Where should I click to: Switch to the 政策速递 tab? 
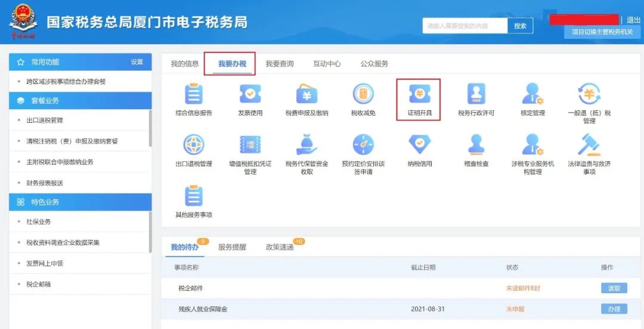coord(280,247)
